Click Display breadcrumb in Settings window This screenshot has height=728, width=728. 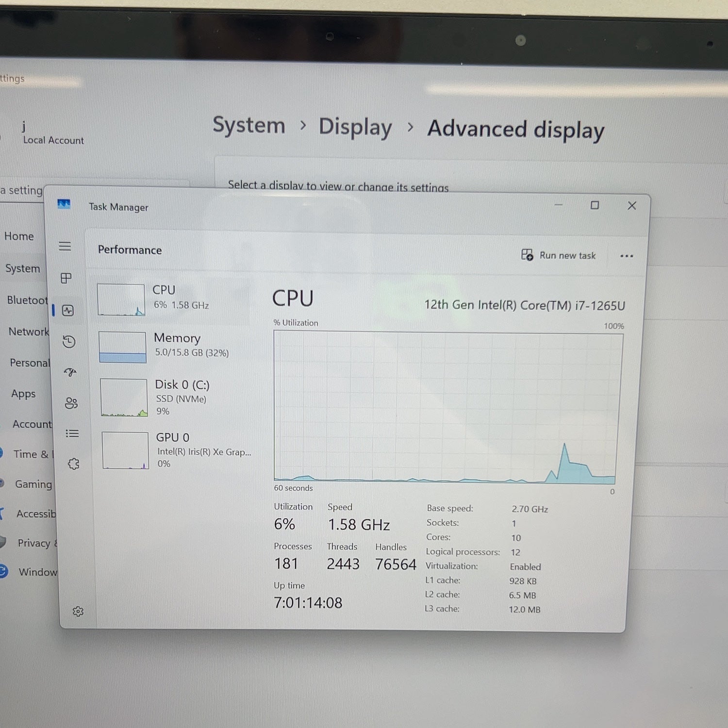355,128
